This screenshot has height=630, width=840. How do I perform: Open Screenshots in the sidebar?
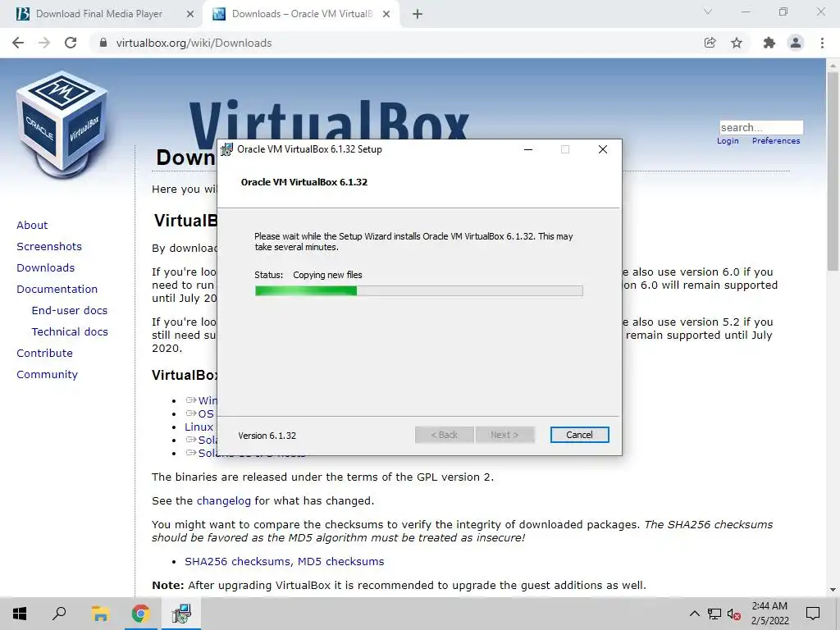point(49,246)
